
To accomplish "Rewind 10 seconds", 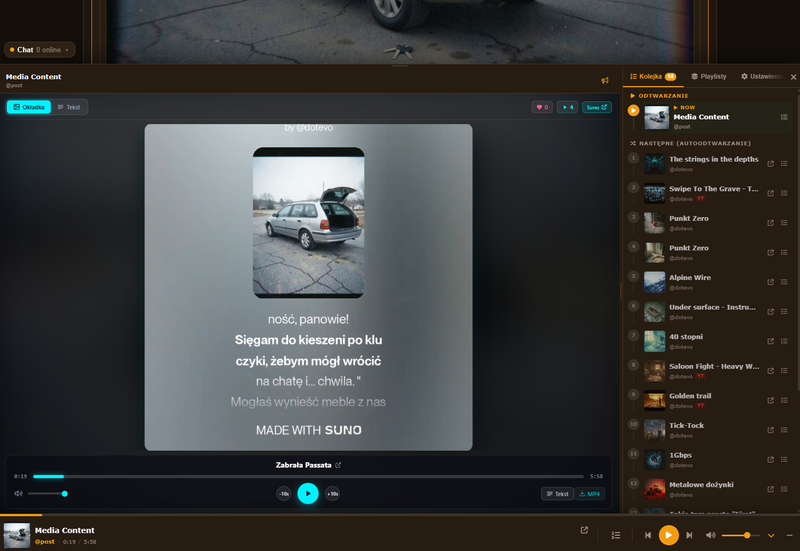I will pyautogui.click(x=284, y=494).
